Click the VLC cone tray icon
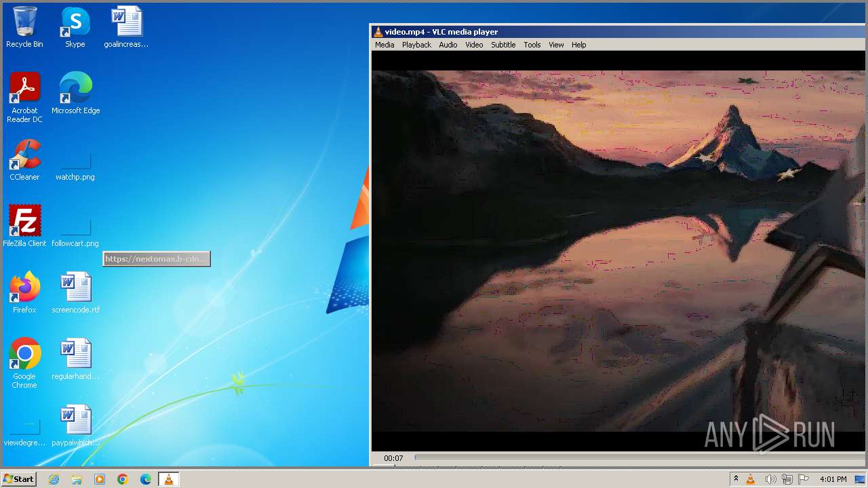The image size is (868, 488). [751, 479]
